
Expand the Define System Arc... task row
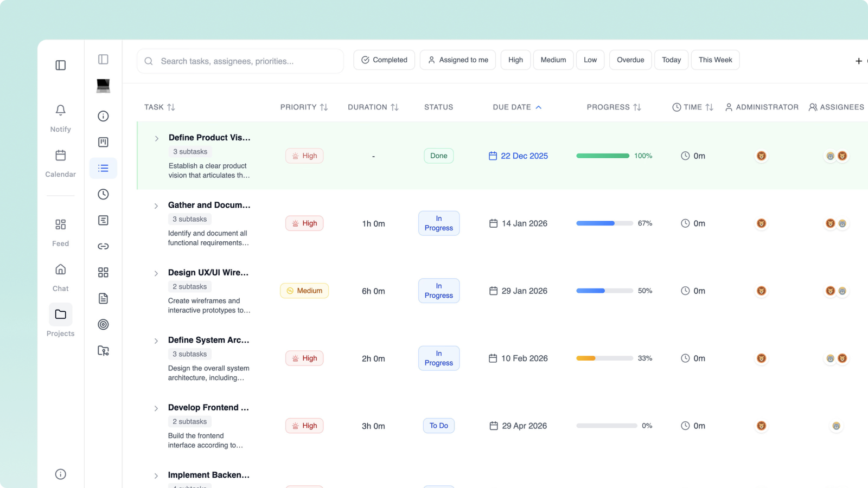pos(156,341)
